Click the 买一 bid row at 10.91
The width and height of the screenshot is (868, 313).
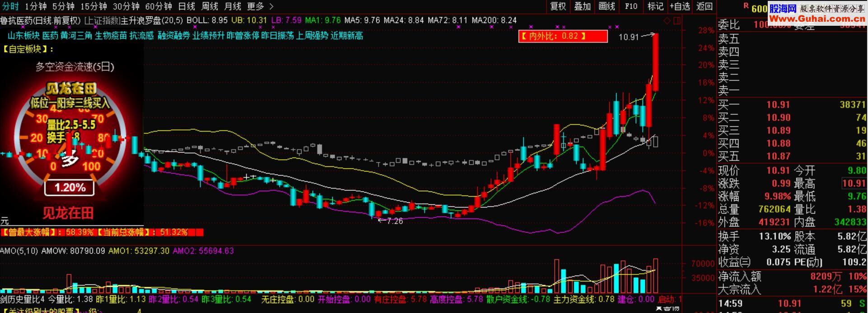tap(792, 104)
